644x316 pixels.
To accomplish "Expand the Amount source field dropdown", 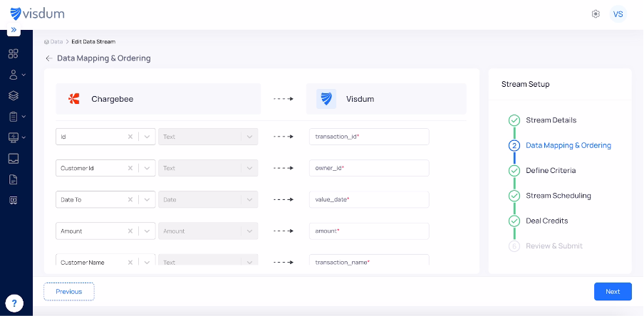I will 147,231.
